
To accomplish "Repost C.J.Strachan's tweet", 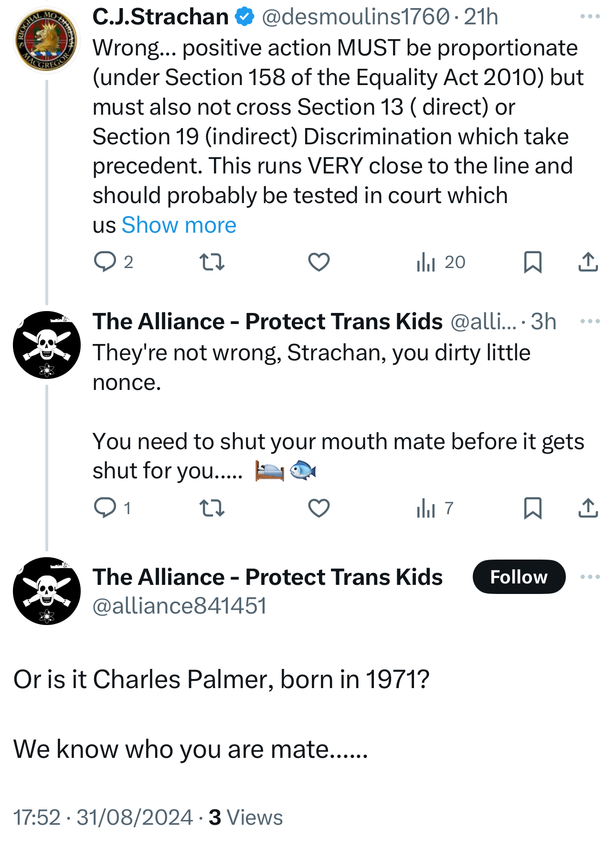I will click(x=212, y=262).
